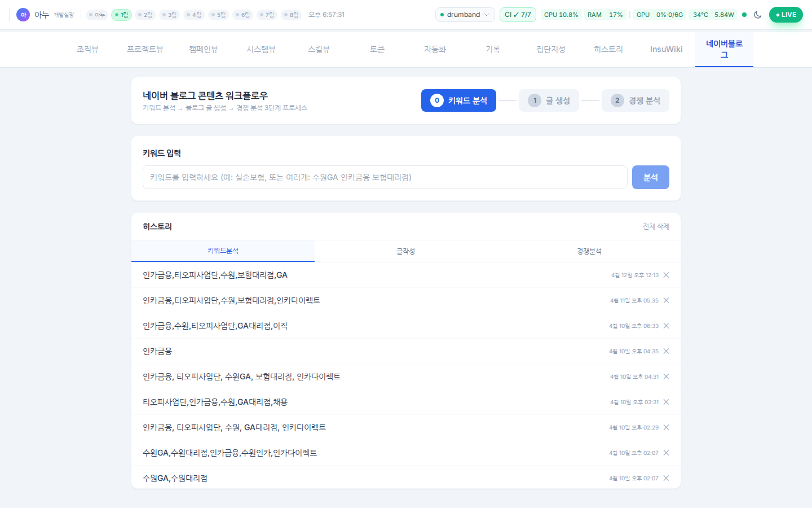Screen dimensions: 812x508
Task: Toggle dark mode with the moon icon
Action: click(757, 15)
